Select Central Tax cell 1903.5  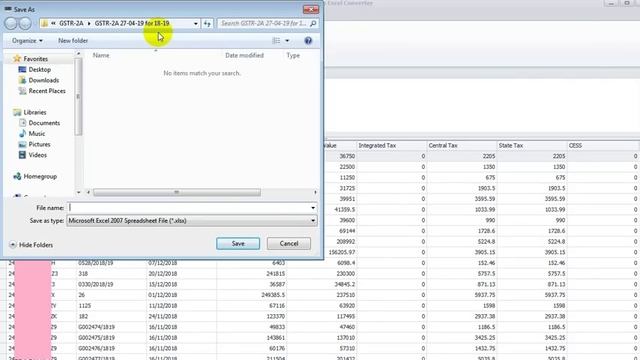461,188
